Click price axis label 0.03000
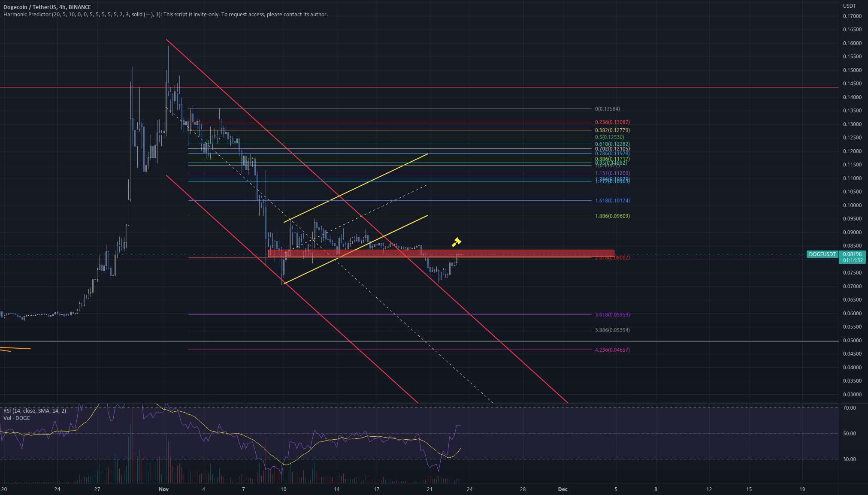 (852, 395)
